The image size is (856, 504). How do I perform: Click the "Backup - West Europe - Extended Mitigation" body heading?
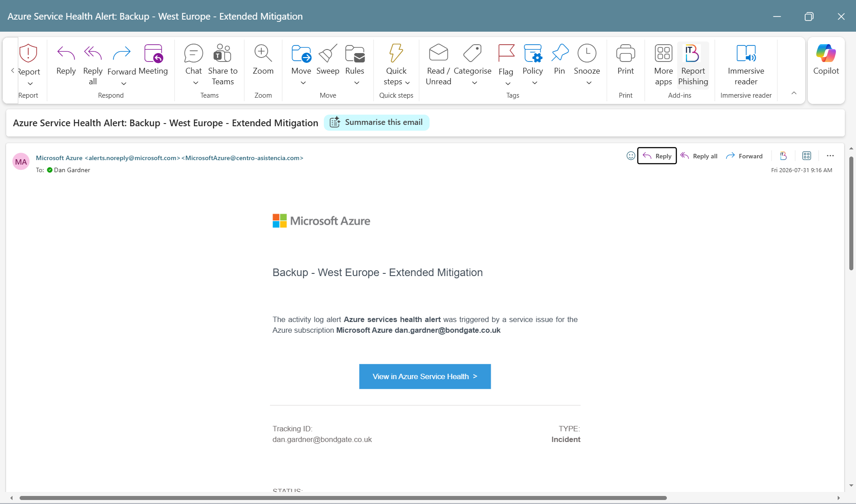[x=377, y=273]
